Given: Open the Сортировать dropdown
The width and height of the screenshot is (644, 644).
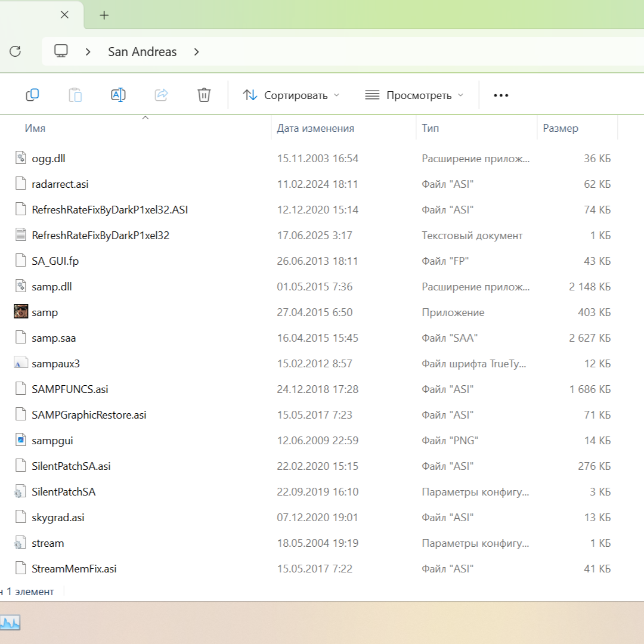Looking at the screenshot, I should click(291, 95).
